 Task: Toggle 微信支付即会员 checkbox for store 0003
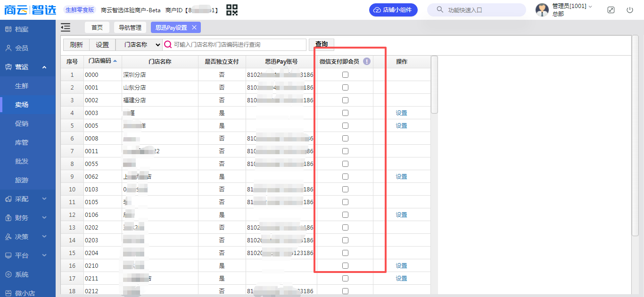pos(345,113)
